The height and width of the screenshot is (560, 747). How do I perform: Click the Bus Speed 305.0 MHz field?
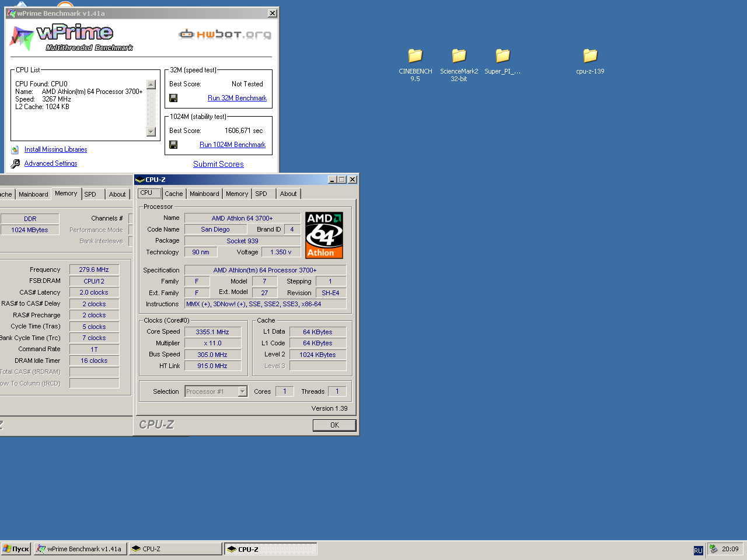click(x=212, y=355)
